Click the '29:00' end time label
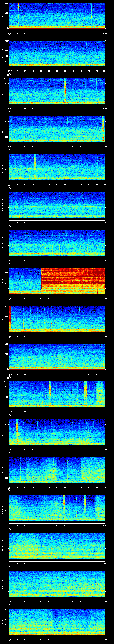 click(x=105, y=487)
